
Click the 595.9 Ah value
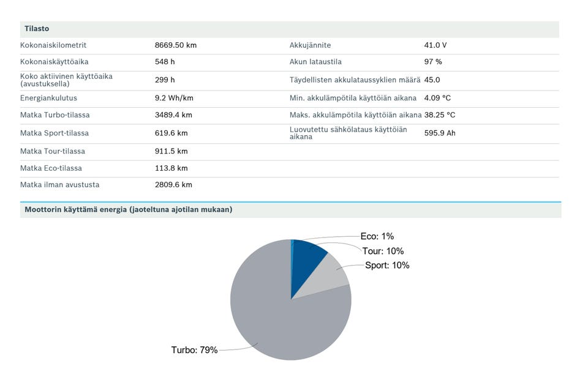pos(440,133)
